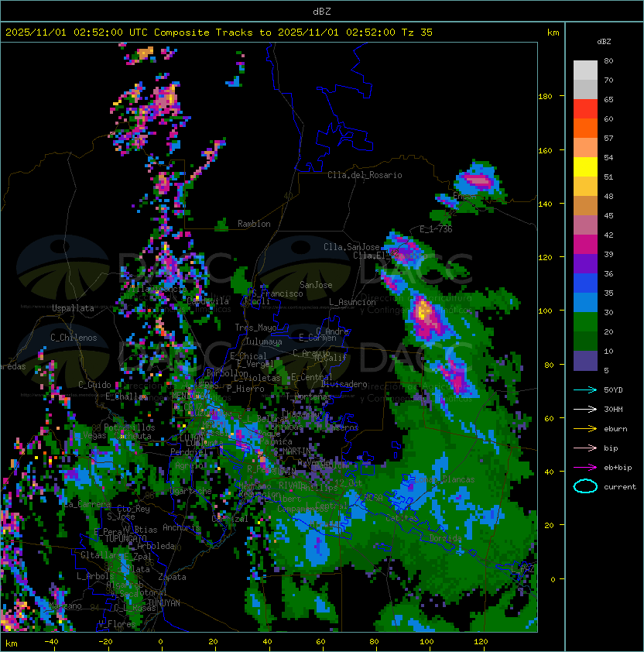Click the 'Tres_Mayo' map label
Screen dimensions: 644x652
[255, 328]
